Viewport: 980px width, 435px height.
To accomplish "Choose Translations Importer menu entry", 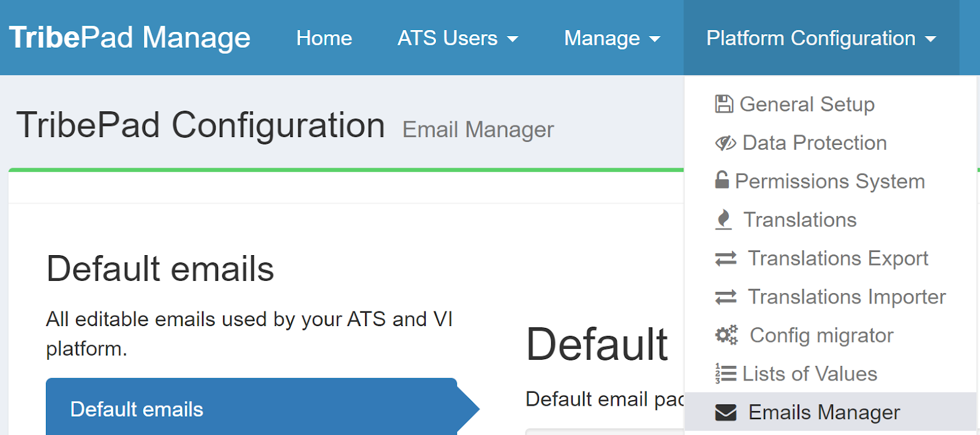I will click(831, 297).
